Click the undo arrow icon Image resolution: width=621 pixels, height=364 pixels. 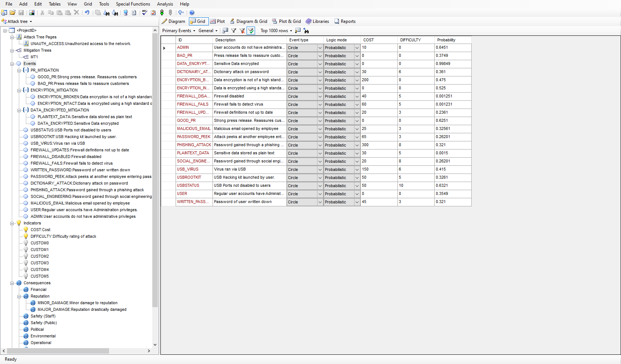pos(87,13)
